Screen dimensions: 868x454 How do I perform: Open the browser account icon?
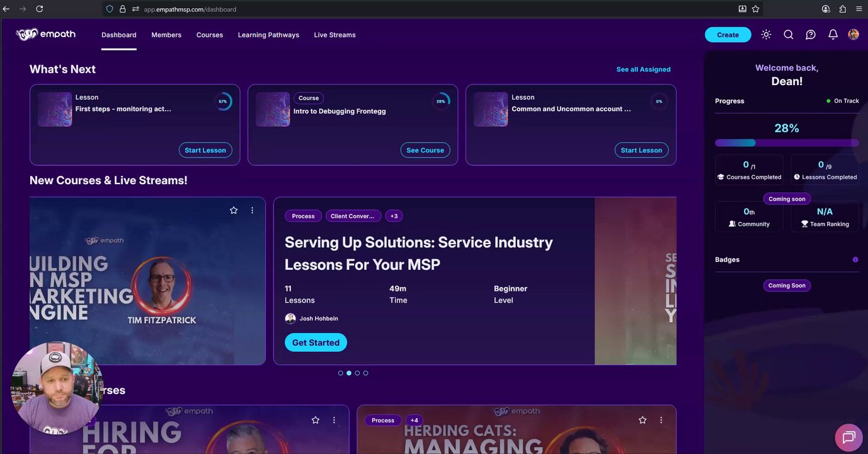[826, 9]
